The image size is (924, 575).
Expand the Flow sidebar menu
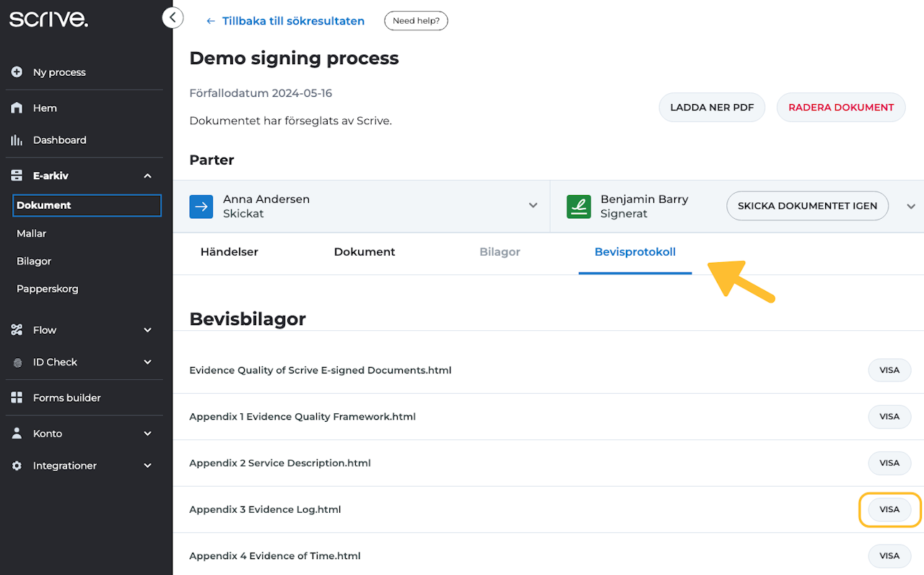coord(147,330)
